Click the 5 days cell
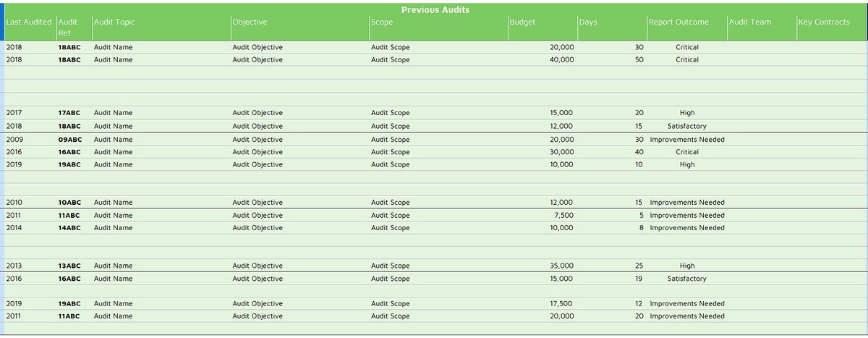The image size is (868, 338). (x=642, y=215)
